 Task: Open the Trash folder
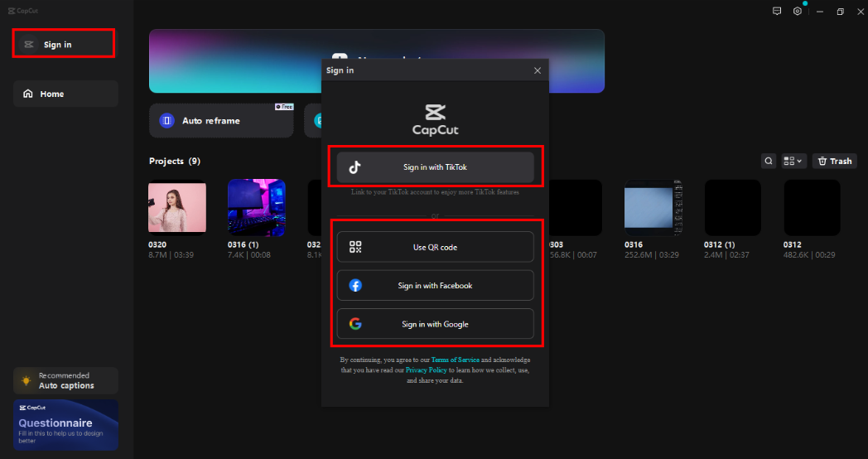point(835,161)
